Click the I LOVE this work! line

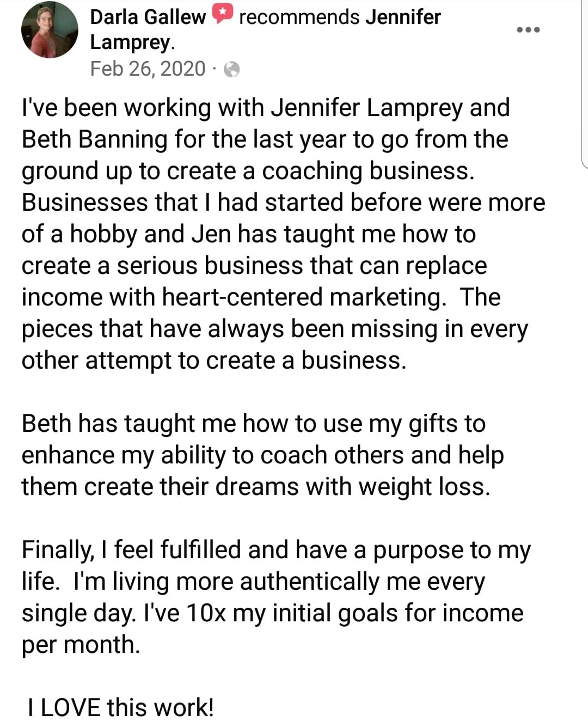(121, 708)
